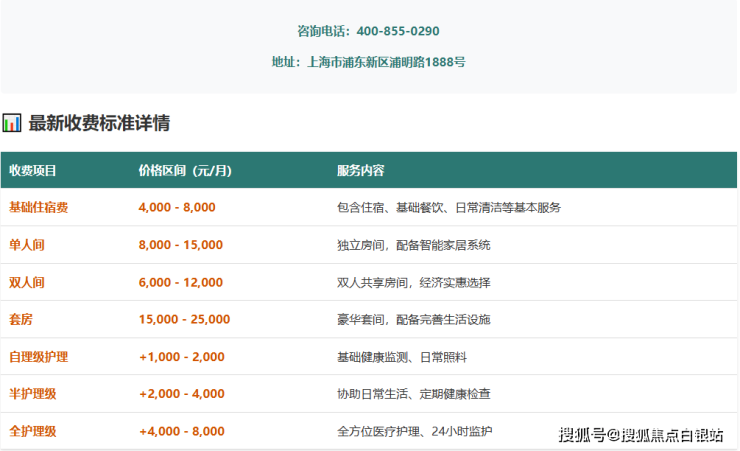The width and height of the screenshot is (740, 451).
Task: Click the bar chart icon beside 最新收费标准详情
Action: coord(12,124)
